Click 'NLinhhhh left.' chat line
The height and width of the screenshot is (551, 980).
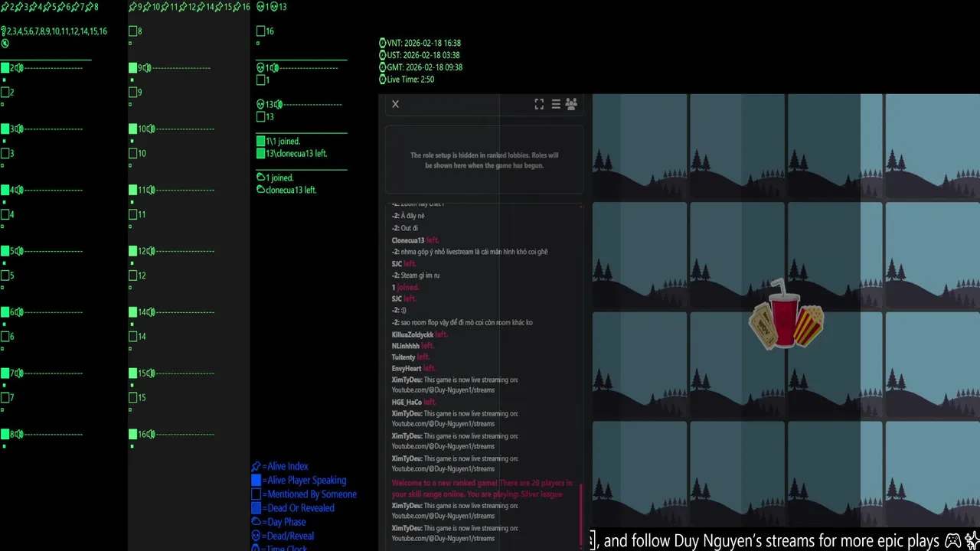(413, 346)
